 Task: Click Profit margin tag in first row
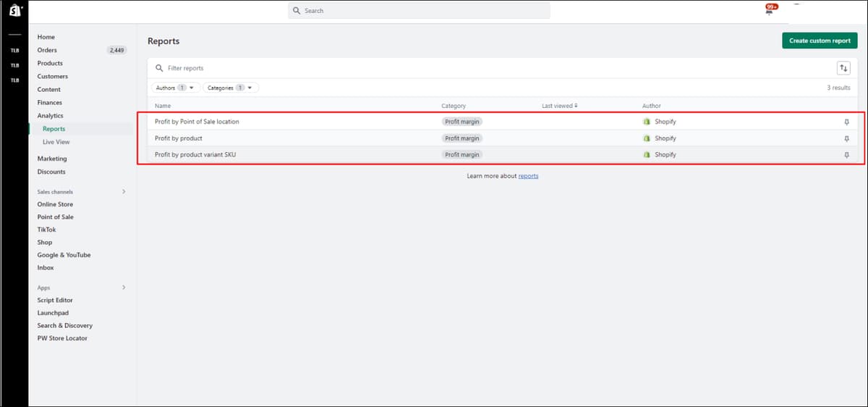point(462,122)
